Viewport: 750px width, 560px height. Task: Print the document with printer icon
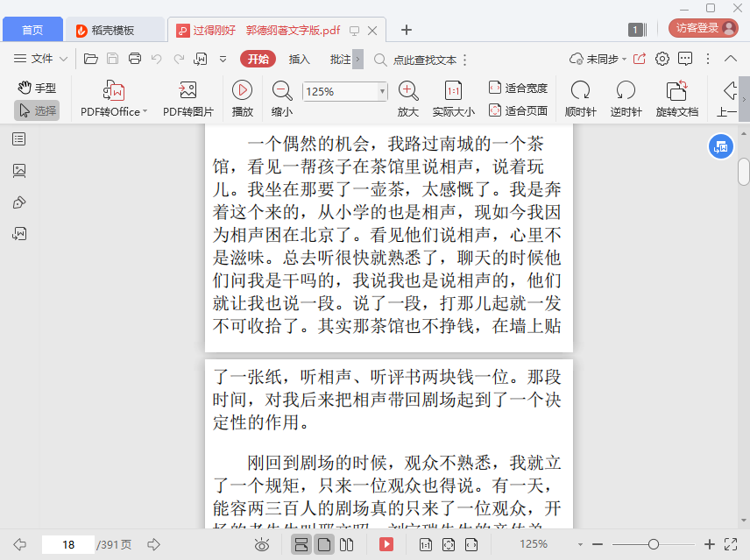[135, 59]
